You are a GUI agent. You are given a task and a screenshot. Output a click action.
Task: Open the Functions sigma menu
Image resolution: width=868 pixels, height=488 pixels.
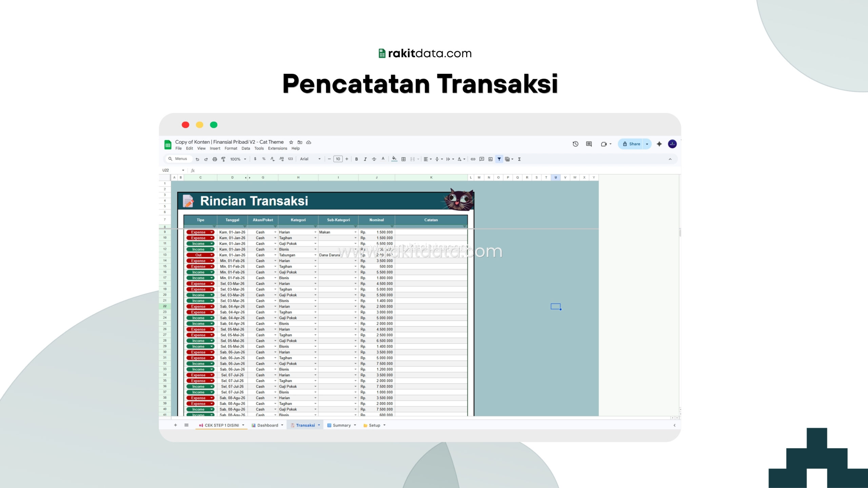519,159
